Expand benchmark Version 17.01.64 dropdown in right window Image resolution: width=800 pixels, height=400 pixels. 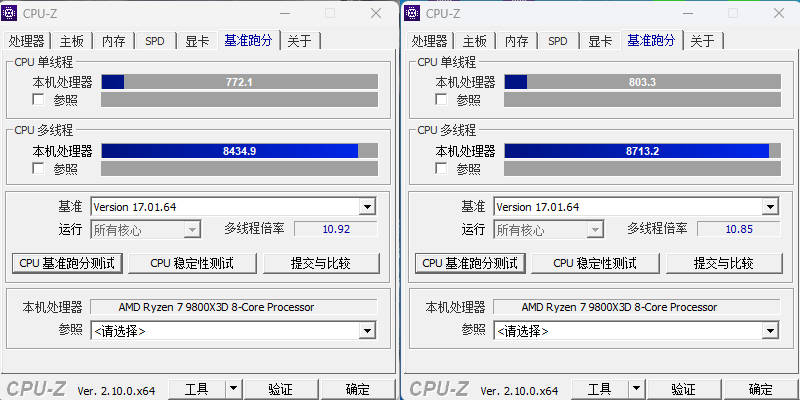click(770, 207)
